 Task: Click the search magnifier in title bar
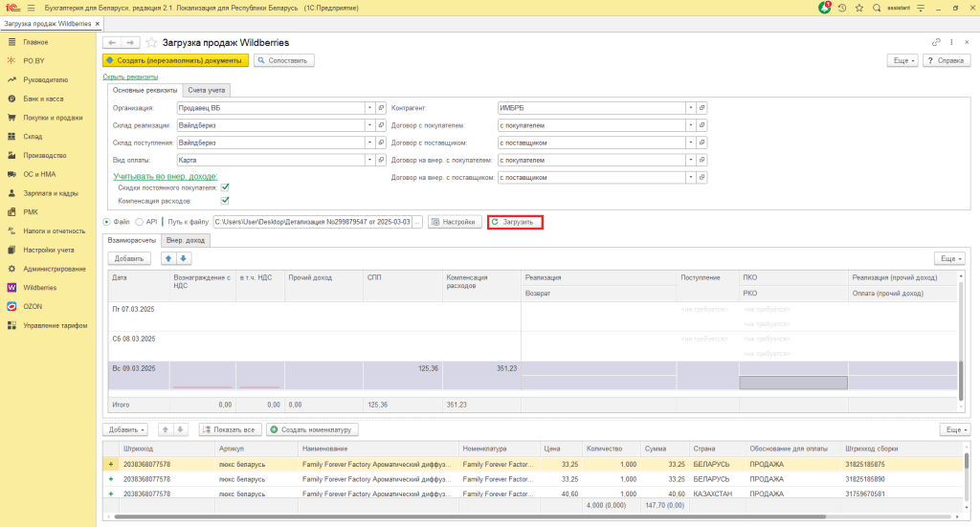tap(876, 8)
